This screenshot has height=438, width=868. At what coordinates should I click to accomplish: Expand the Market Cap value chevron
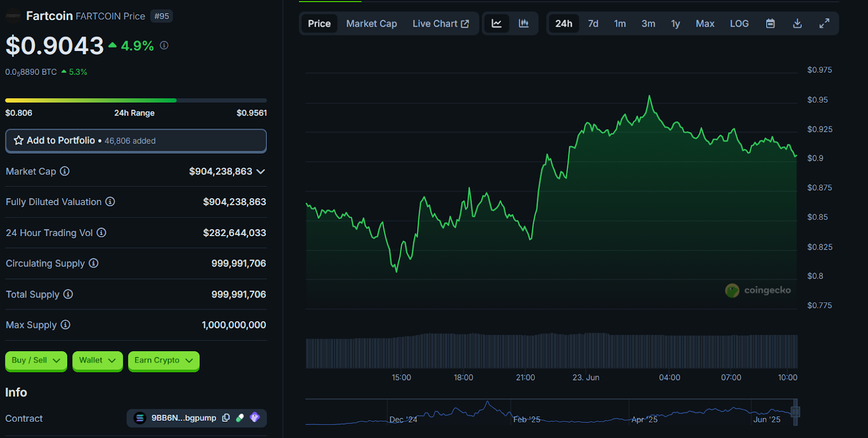pyautogui.click(x=261, y=172)
